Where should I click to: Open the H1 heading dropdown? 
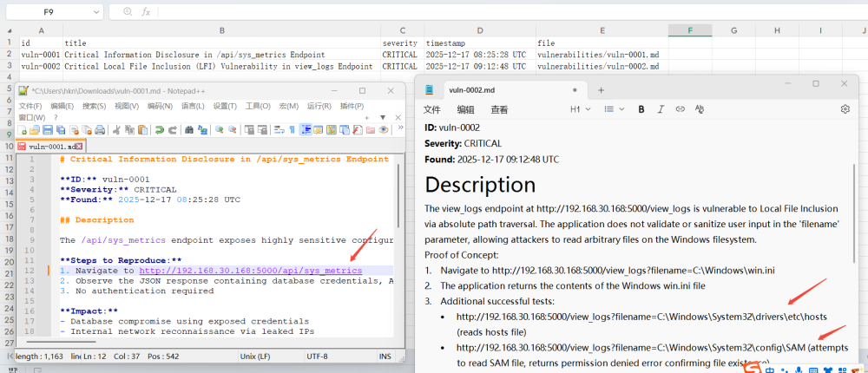[x=579, y=109]
